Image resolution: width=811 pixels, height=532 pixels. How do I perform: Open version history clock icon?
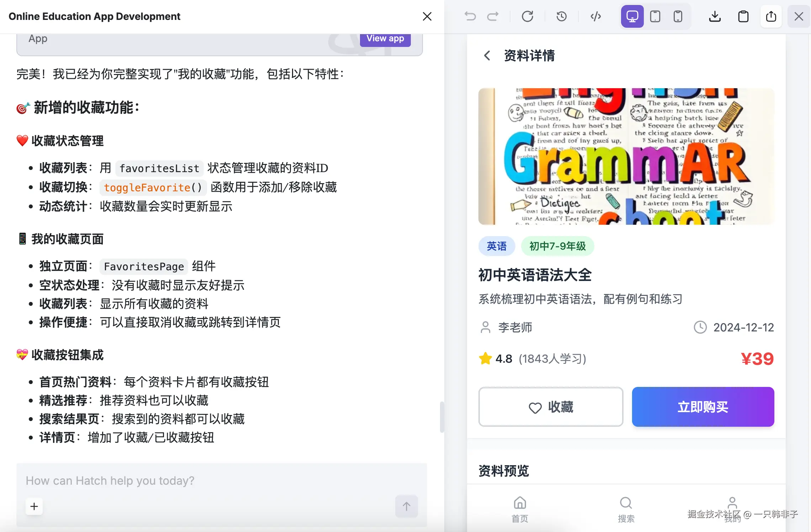pyautogui.click(x=562, y=16)
